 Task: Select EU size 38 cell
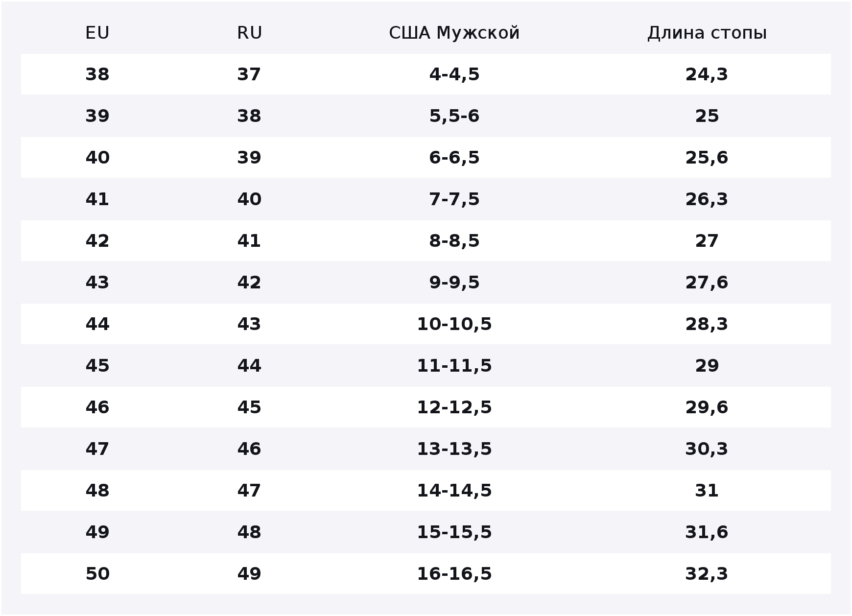(x=97, y=74)
